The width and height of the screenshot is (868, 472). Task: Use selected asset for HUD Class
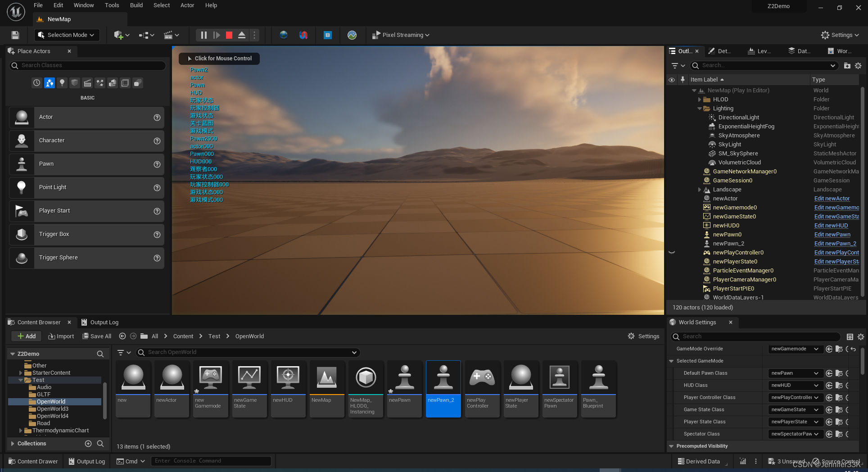click(829, 386)
